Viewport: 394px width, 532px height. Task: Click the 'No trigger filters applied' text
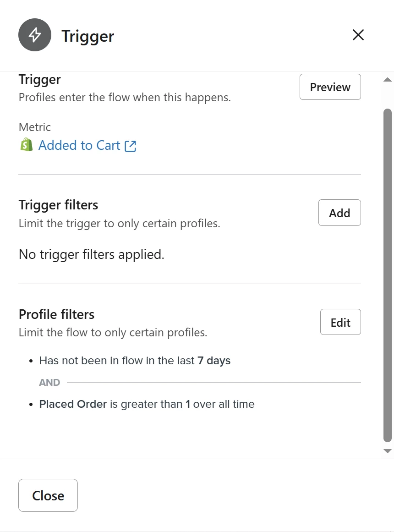pyautogui.click(x=92, y=254)
